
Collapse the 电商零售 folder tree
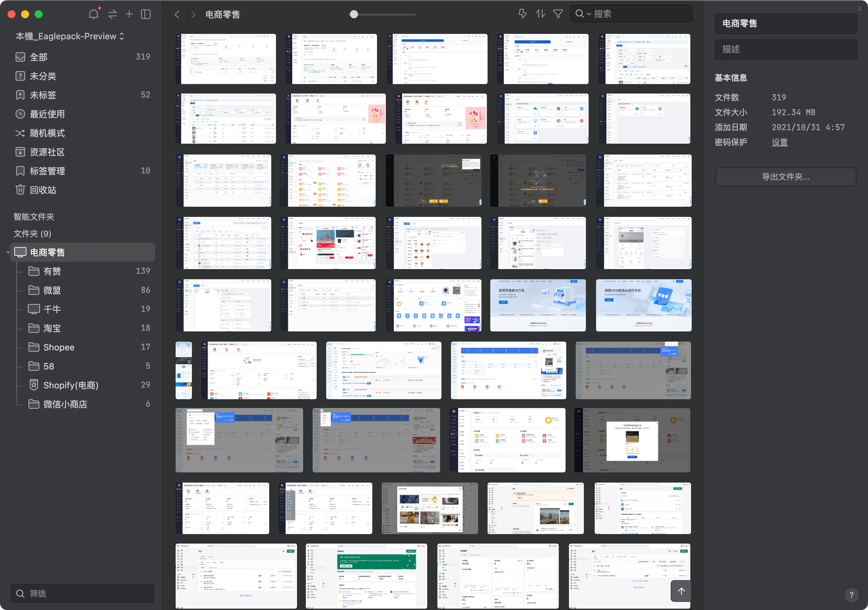[x=8, y=252]
